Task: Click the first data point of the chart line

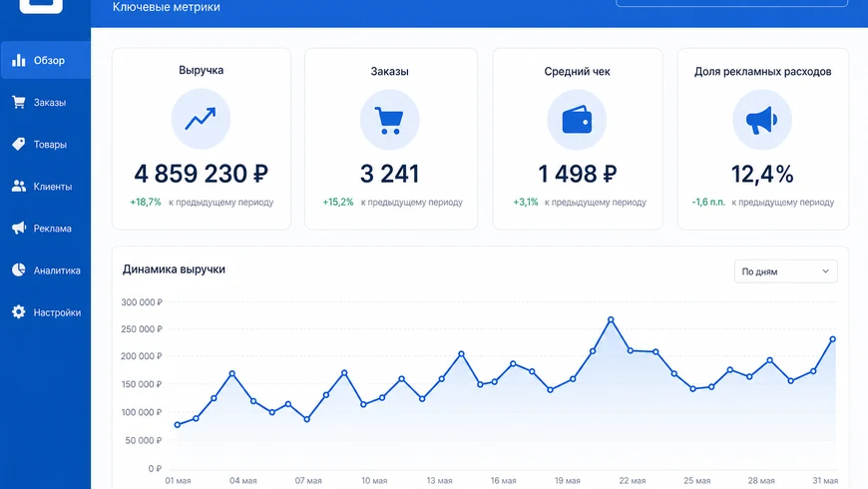Action: click(178, 425)
